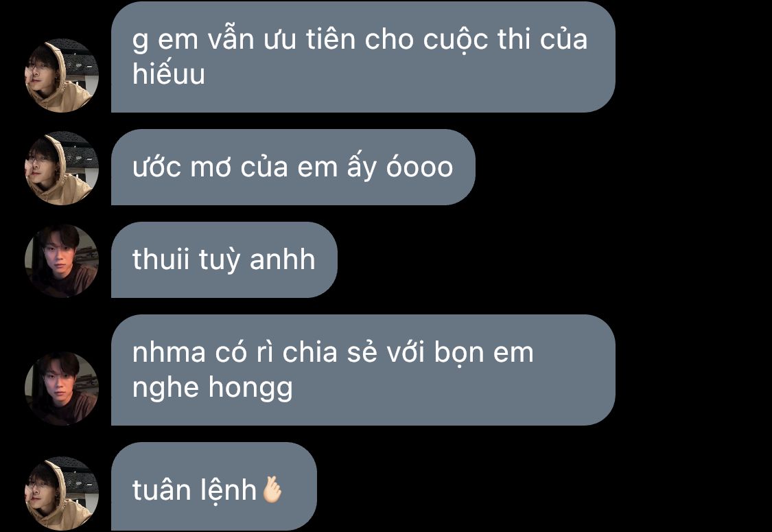Screen dimensions: 772x532
Task: Click the word 'anhh' in the third message
Action: click(282, 259)
